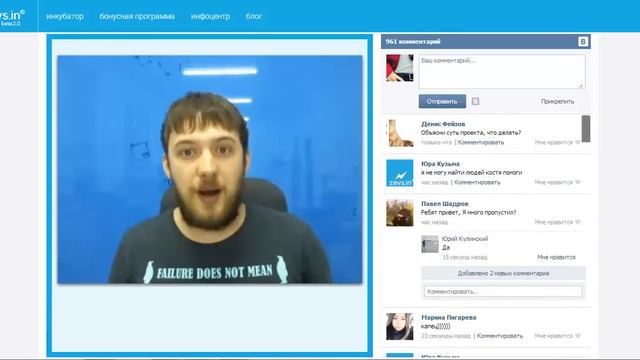This screenshot has height=360, width=640.
Task: Like Марина Пигарева comment via Мне нравится
Action: 557,336
